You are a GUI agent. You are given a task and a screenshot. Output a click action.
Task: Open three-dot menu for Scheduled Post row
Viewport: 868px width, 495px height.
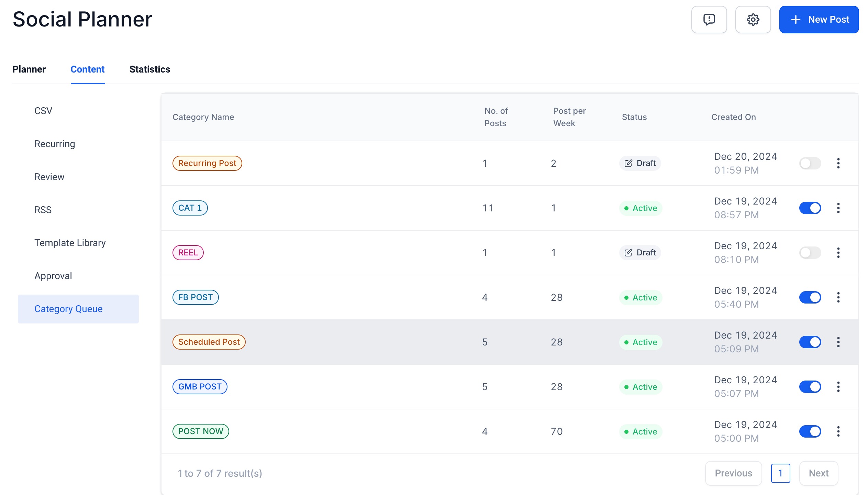point(838,342)
